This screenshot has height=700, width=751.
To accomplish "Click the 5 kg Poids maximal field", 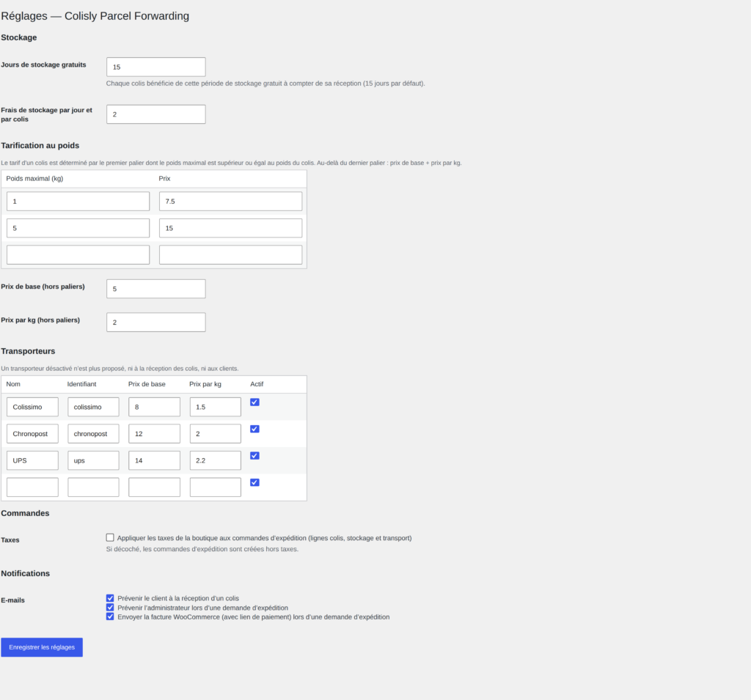I will click(x=78, y=229).
